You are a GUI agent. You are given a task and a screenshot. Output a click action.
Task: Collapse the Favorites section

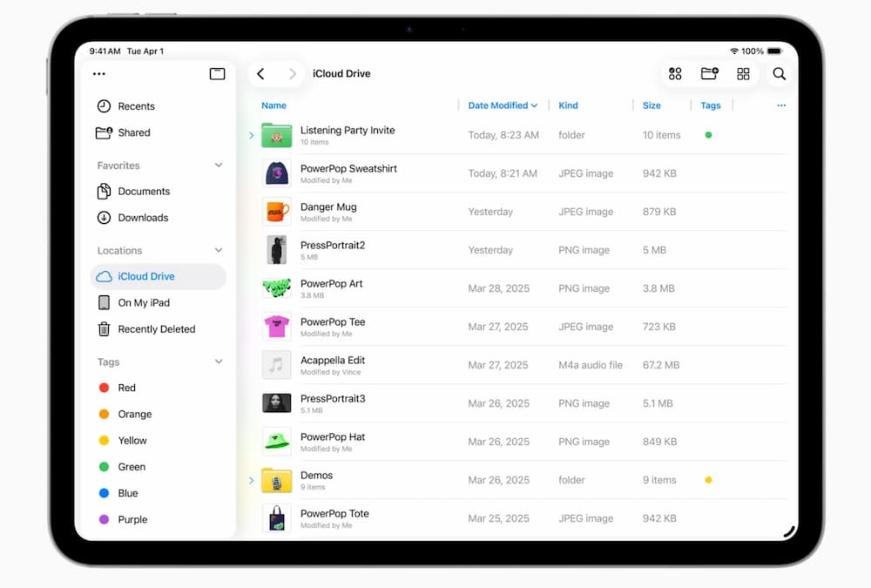click(219, 166)
